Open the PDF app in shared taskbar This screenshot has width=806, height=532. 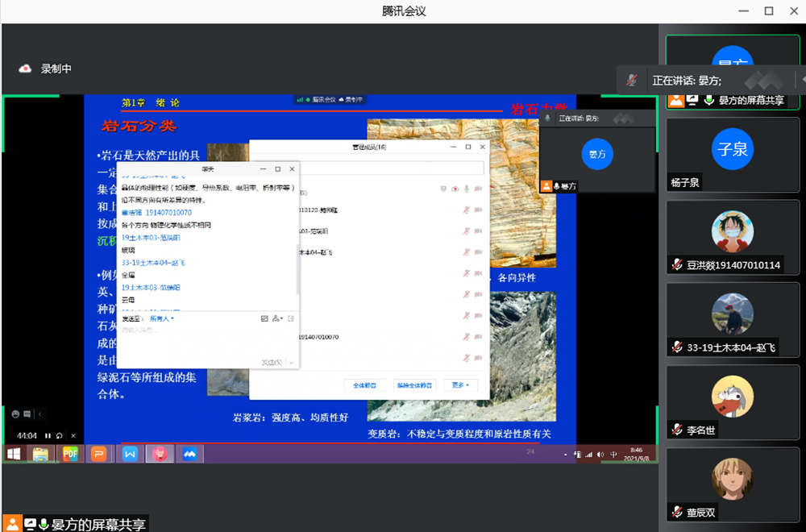70,454
